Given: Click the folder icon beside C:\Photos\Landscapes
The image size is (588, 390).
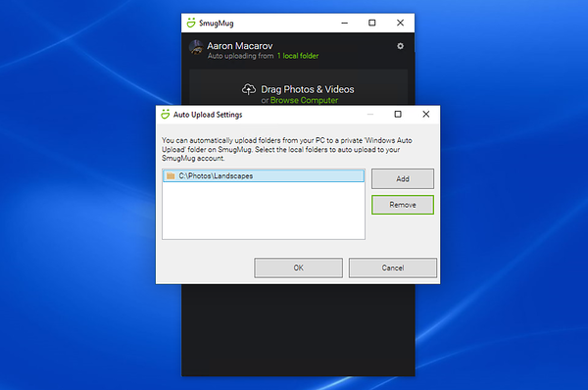Looking at the screenshot, I should pos(171,175).
